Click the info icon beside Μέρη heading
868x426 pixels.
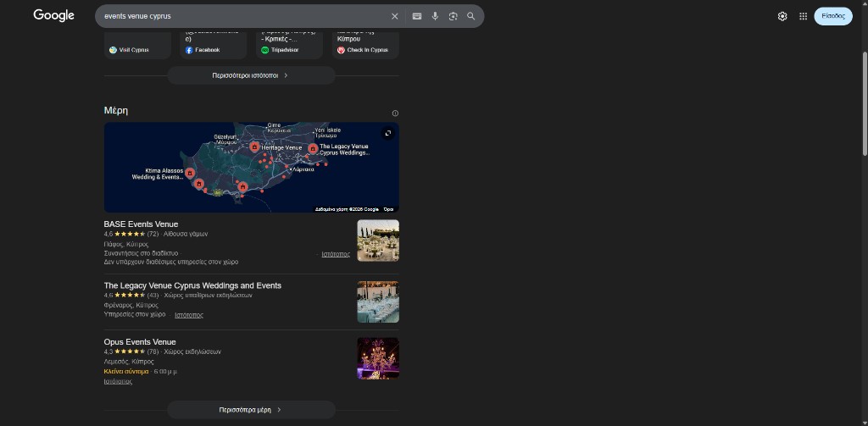coord(395,113)
